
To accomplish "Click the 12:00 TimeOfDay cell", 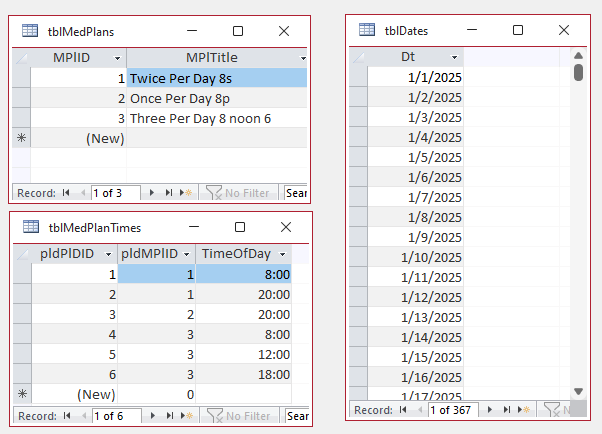I will point(243,354).
